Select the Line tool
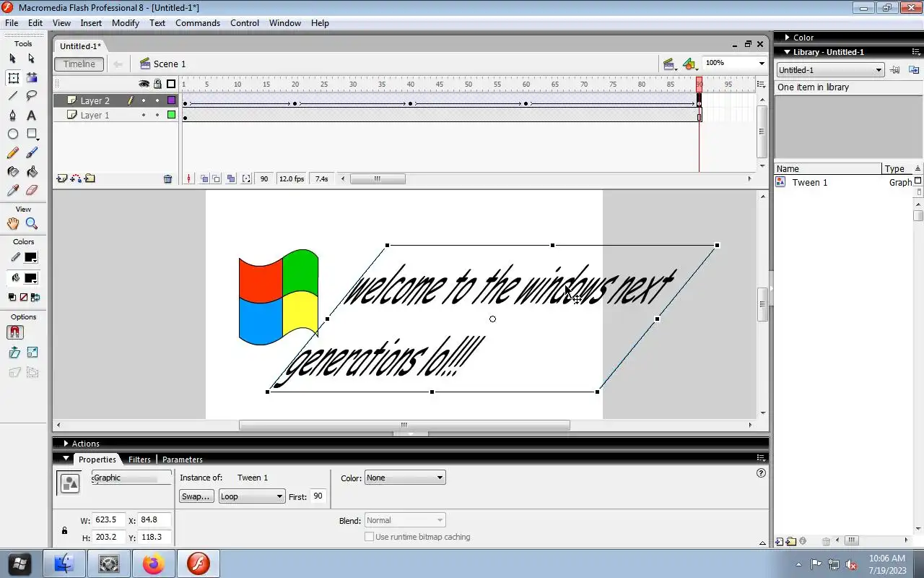The height and width of the screenshot is (578, 924). 12,96
